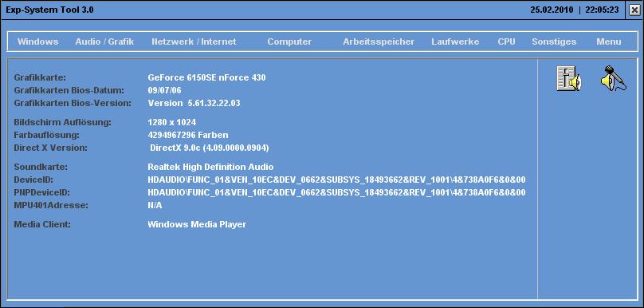Close the Exp-System Tool window
644x308 pixels.
634,10
